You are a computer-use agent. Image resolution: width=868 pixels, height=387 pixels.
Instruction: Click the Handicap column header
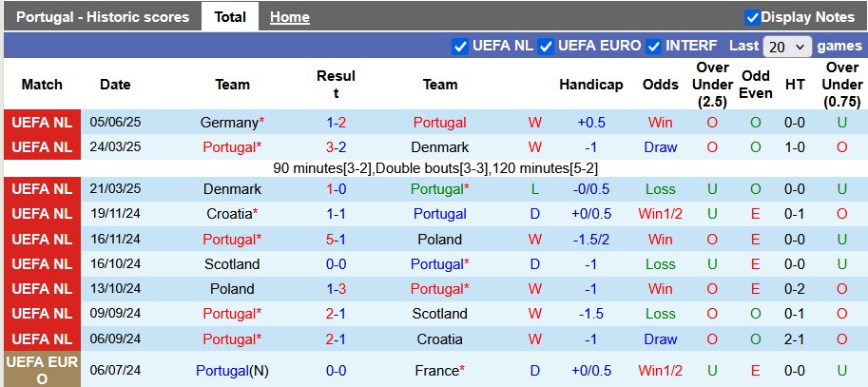[590, 85]
